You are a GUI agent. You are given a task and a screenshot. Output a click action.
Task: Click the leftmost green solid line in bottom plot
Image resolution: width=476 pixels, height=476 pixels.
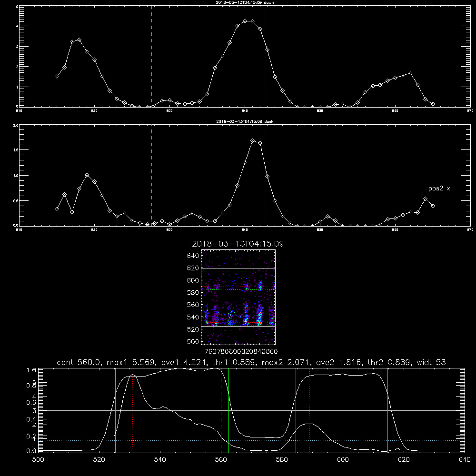pos(115,410)
